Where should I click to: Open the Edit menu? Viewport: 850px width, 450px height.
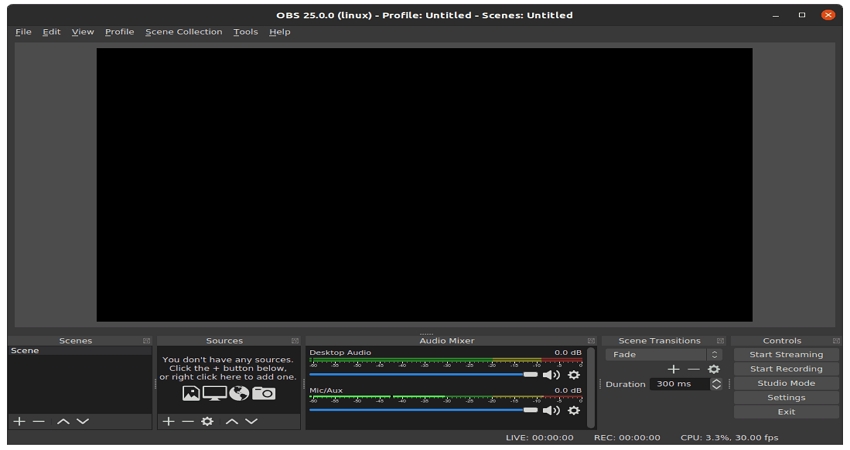pyautogui.click(x=51, y=32)
